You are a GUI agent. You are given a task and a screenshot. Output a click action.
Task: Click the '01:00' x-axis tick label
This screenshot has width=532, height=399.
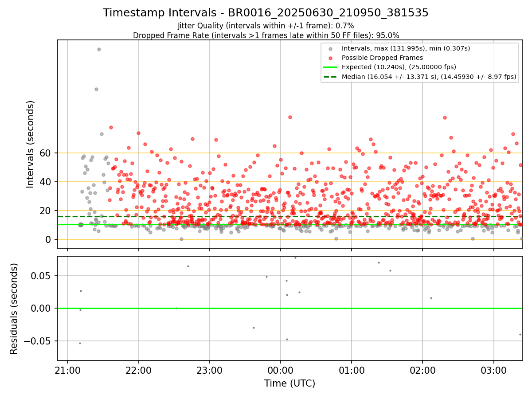click(x=352, y=371)
